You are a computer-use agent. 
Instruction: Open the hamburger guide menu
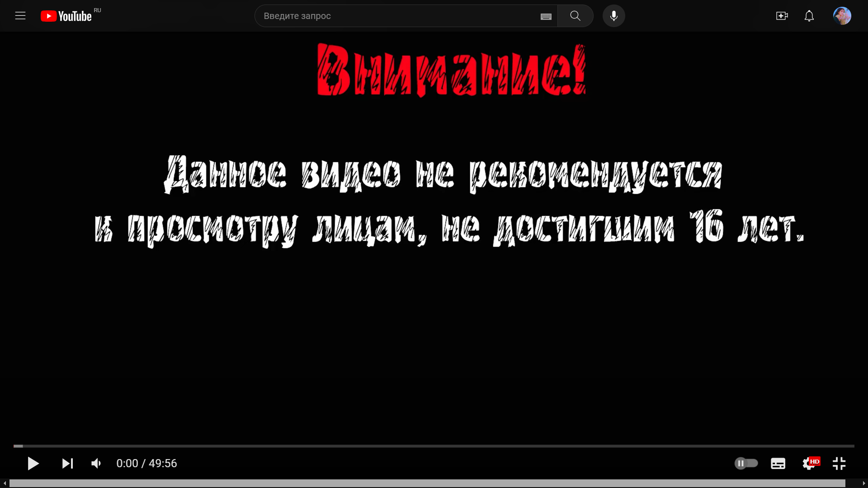pos(20,16)
